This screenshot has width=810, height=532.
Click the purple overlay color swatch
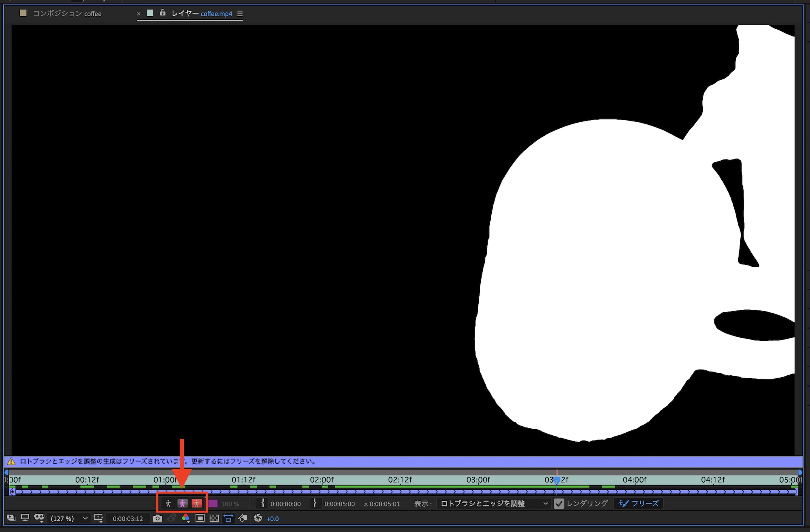(213, 504)
